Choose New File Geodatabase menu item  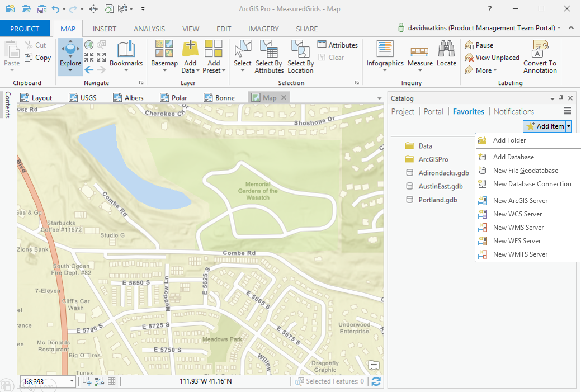(x=525, y=171)
